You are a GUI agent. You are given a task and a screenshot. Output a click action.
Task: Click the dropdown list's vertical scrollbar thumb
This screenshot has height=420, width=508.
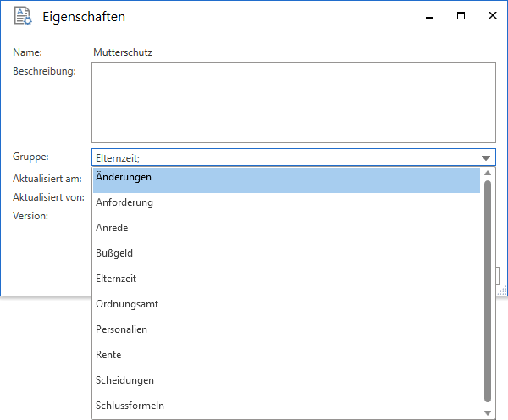tap(487, 288)
